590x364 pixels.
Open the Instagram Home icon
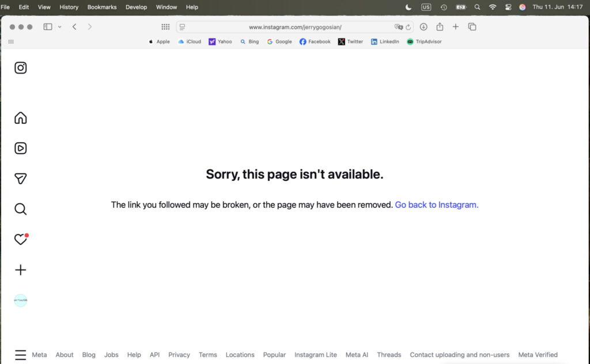[21, 117]
